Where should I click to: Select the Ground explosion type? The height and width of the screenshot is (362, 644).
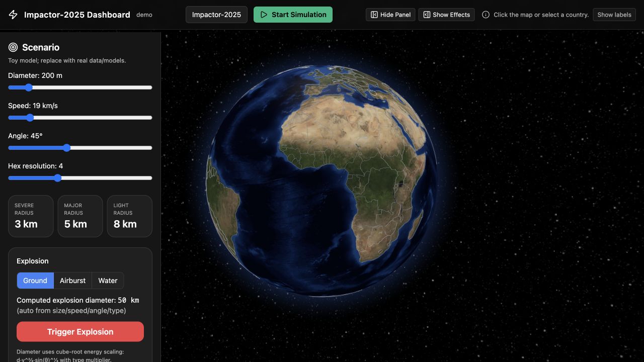[x=35, y=281]
